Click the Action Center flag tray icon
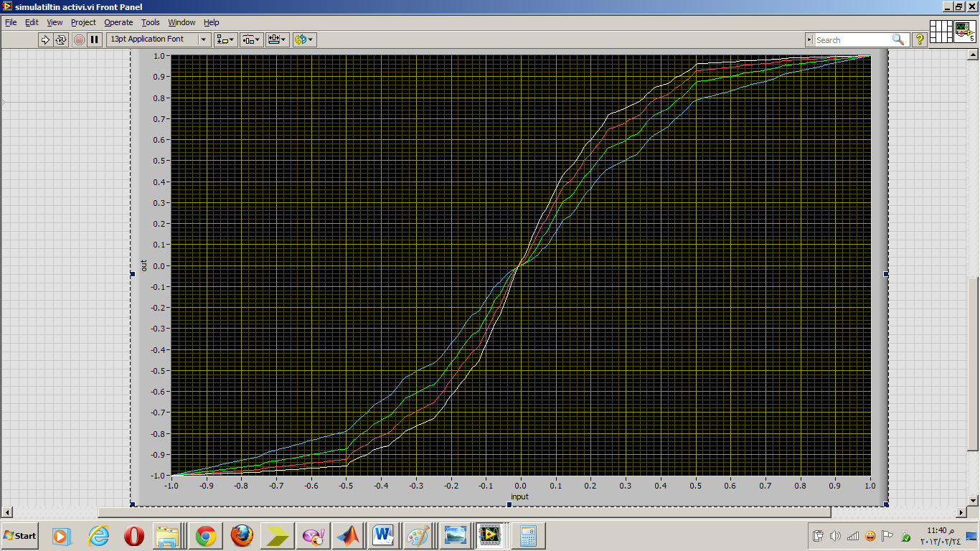Screen dimensions: 980x551 [x=887, y=536]
